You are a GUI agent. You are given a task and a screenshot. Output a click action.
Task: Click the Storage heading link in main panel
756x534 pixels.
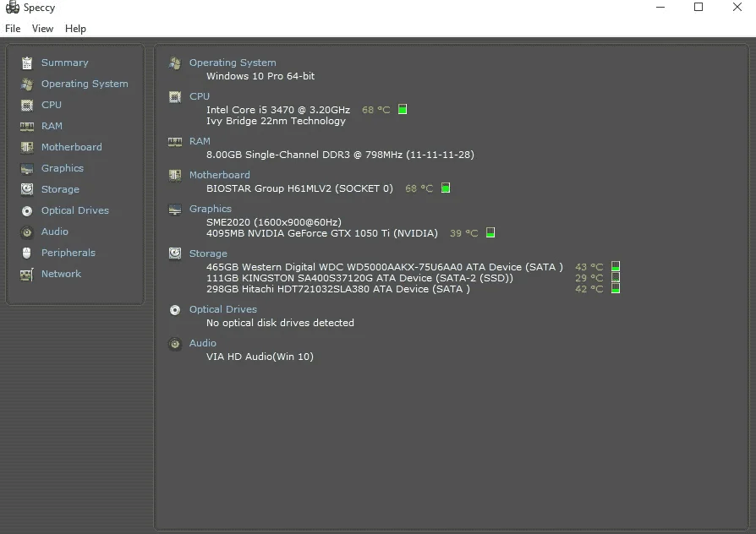pos(208,253)
